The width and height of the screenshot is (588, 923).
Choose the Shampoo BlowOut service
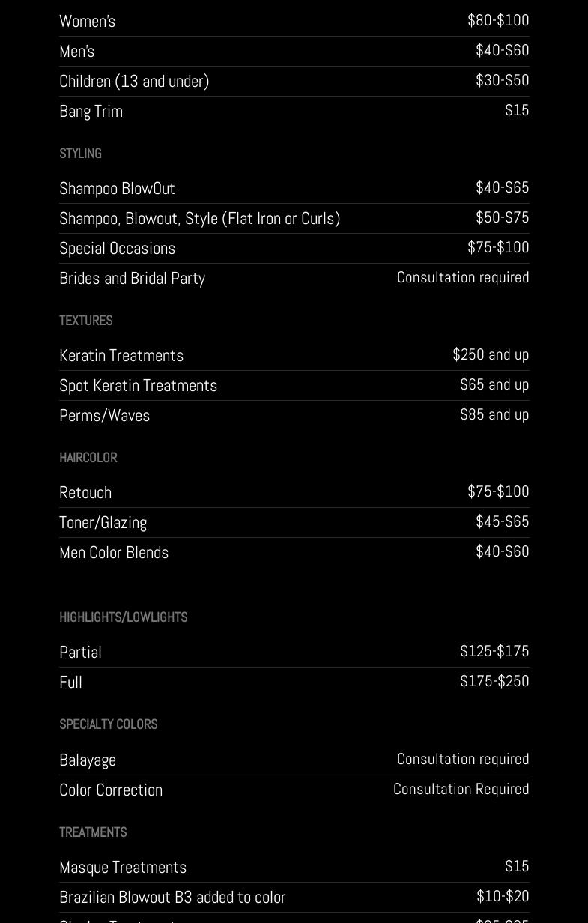[117, 188]
